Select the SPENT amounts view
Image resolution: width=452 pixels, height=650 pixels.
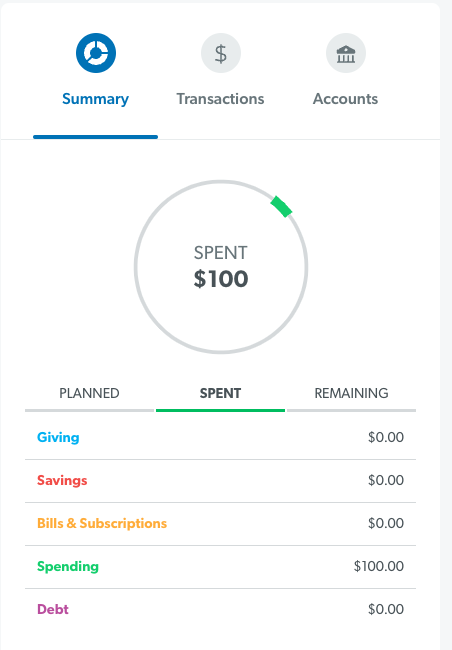pyautogui.click(x=220, y=393)
